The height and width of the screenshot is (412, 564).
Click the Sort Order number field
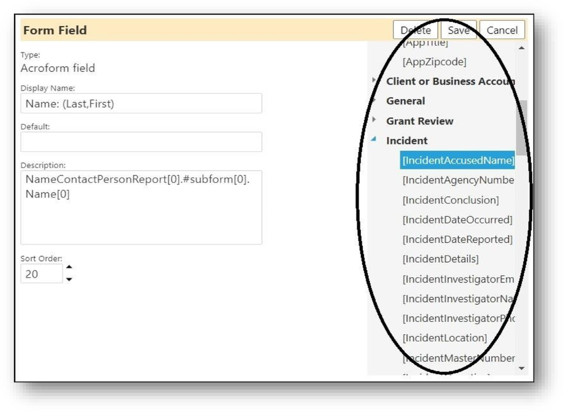click(41, 274)
